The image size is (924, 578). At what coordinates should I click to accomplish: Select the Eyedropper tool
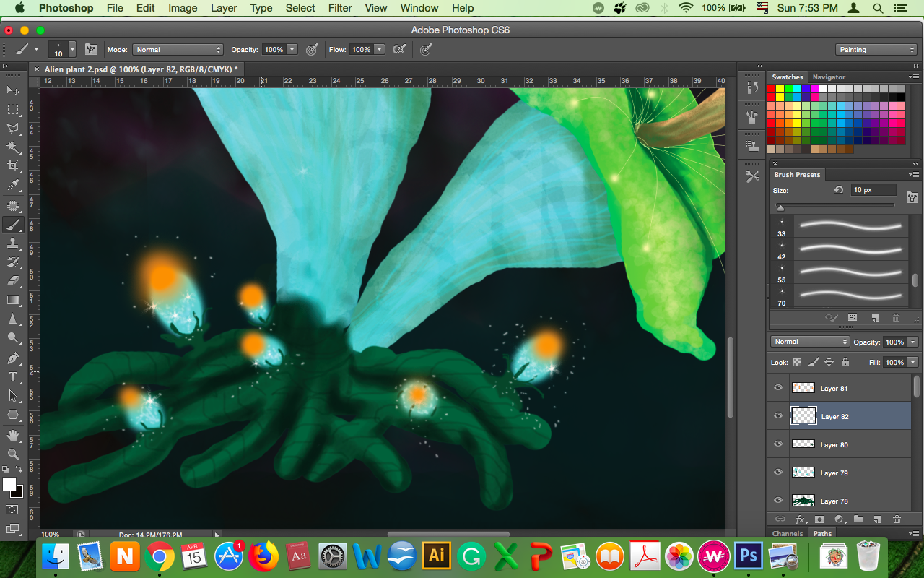coord(13,186)
